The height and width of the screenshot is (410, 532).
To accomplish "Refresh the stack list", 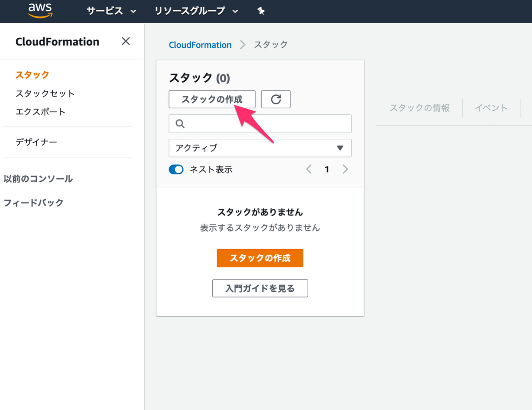I will click(276, 99).
